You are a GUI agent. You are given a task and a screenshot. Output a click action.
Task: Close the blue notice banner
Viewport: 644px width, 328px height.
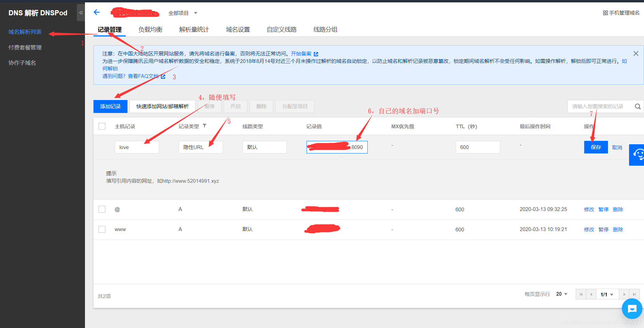point(636,53)
